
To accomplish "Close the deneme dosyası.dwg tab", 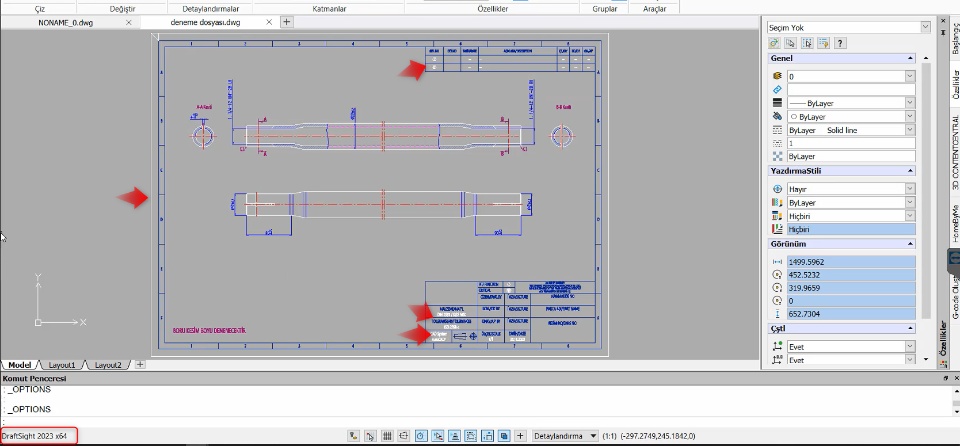I will 269,23.
